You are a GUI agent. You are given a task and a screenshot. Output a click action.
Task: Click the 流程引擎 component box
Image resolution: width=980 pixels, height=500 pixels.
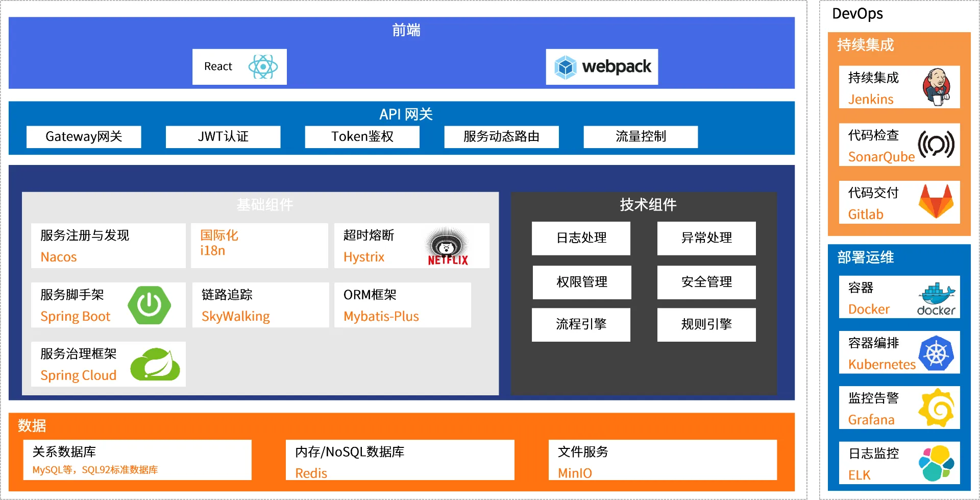click(x=581, y=324)
